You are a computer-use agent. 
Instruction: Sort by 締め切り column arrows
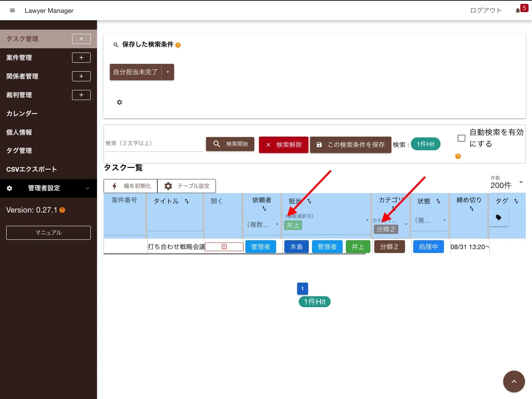[472, 209]
